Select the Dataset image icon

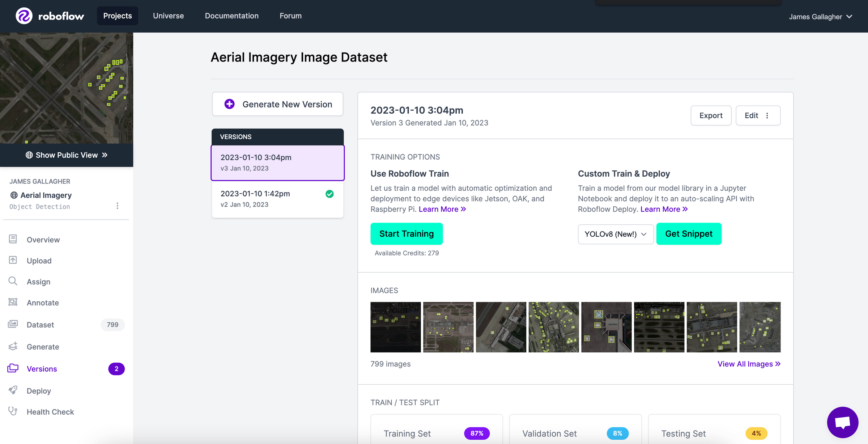(x=13, y=324)
